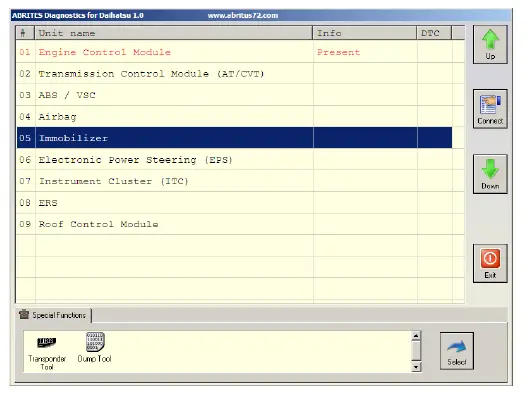Screen dimensions: 530x394
Task: Click the special functions scrollbar thumb
Action: (x=416, y=351)
